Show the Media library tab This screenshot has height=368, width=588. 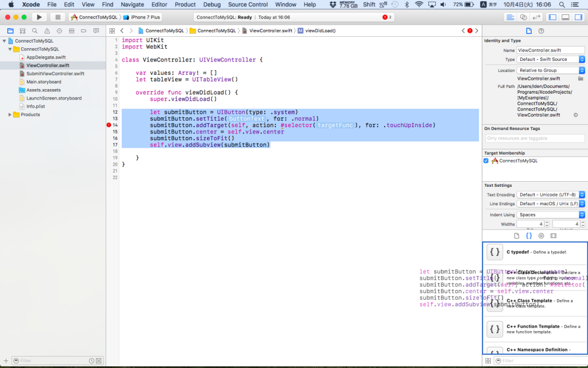[x=554, y=236]
